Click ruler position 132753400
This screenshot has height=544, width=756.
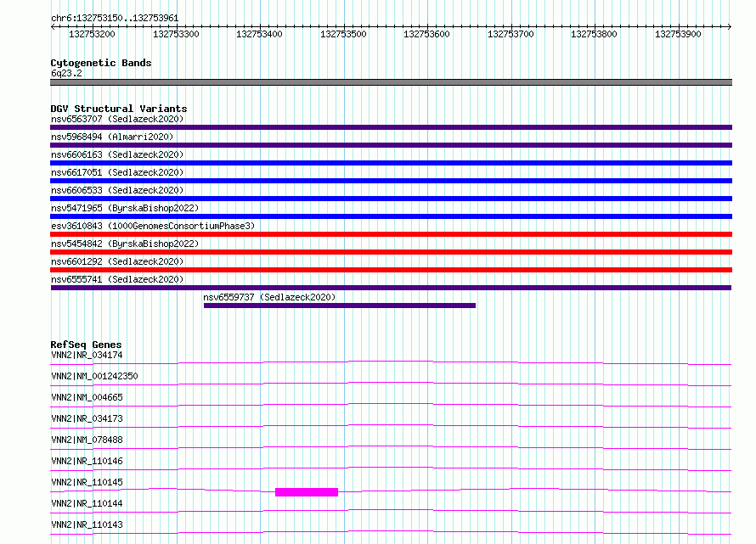click(x=259, y=34)
